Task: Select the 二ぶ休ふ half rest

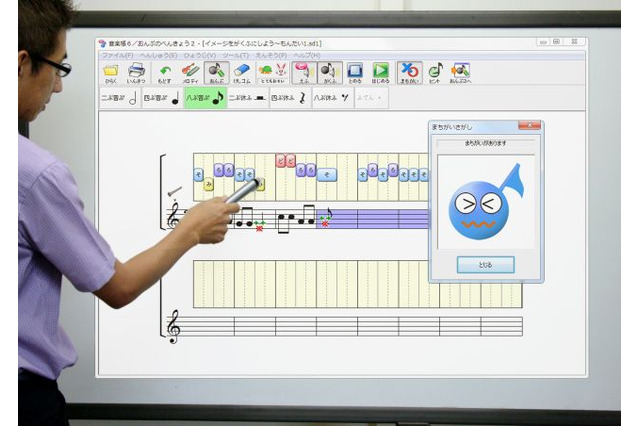Action: (248, 98)
